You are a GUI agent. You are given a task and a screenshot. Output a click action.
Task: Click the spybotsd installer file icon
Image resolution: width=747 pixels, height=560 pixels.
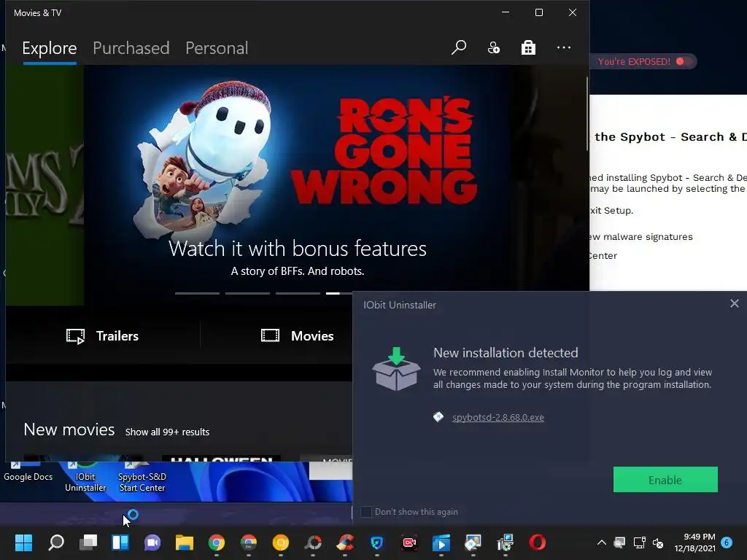[x=438, y=417]
